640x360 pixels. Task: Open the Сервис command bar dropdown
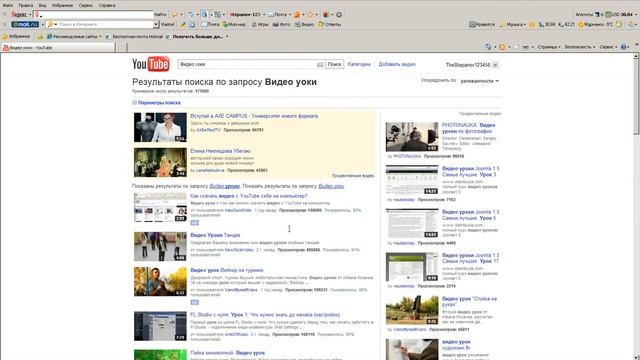[x=608, y=47]
